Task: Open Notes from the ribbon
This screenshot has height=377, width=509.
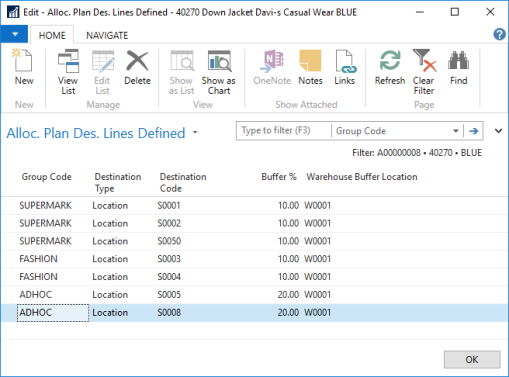Action: coord(310,68)
